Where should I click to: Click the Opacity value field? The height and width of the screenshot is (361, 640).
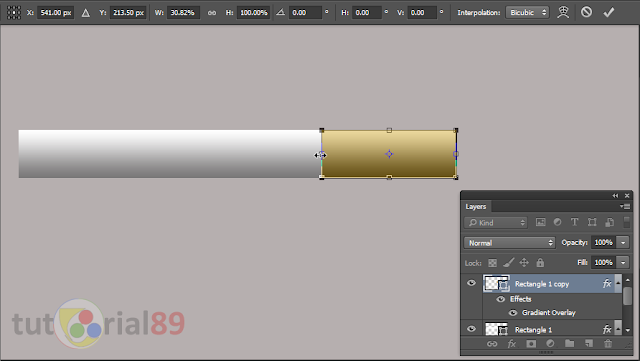pyautogui.click(x=603, y=243)
